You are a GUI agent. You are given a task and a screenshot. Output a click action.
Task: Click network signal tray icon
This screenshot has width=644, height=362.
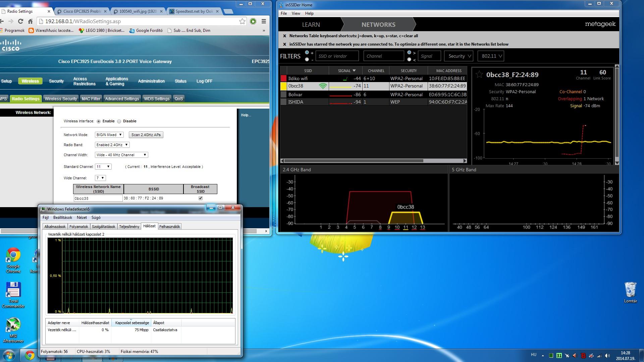pyautogui.click(x=599, y=356)
